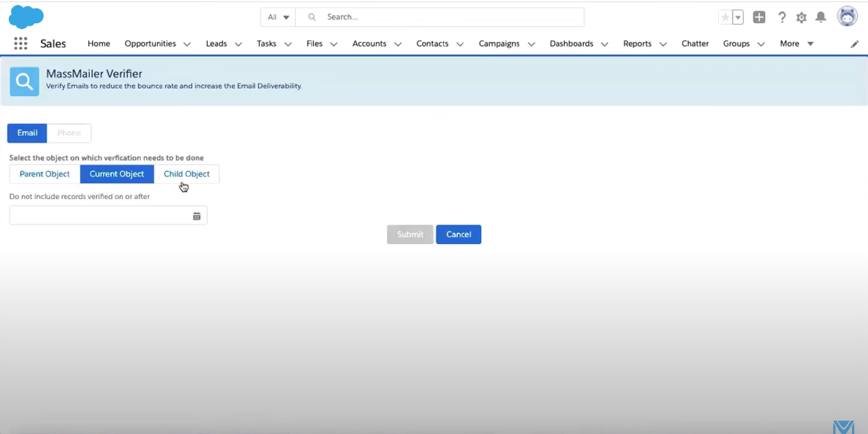Expand the Accounts tab chevron
Viewport: 868px width, 434px height.
coord(398,44)
